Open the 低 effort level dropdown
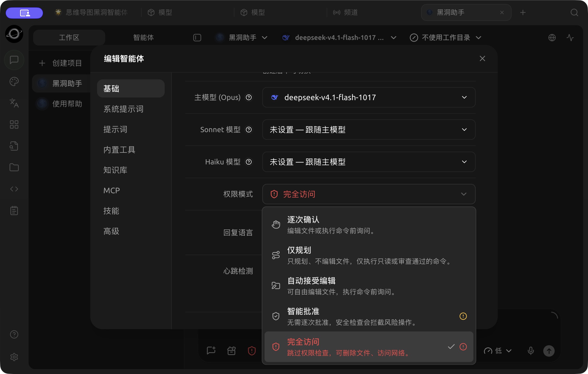Screen dimensions: 588x374 (498, 351)
